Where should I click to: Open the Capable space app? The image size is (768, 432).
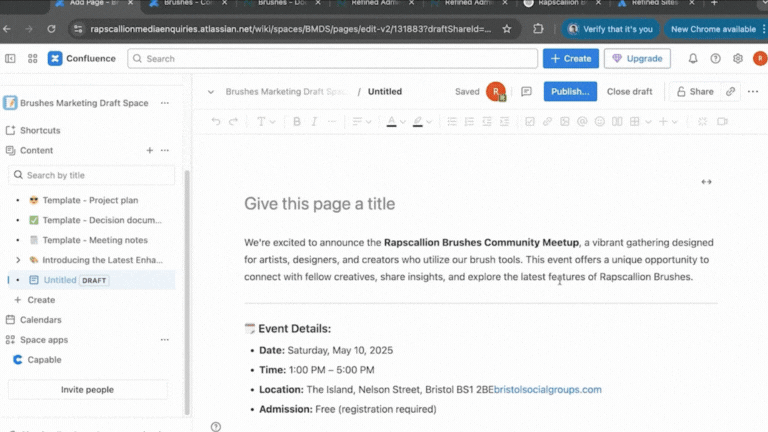44,360
